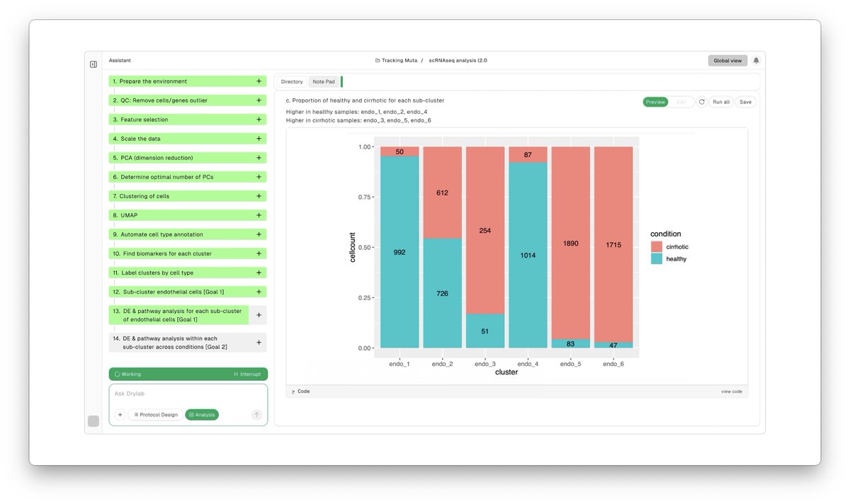Save the notebook
Screen dimensions: 850x504
pyautogui.click(x=745, y=102)
